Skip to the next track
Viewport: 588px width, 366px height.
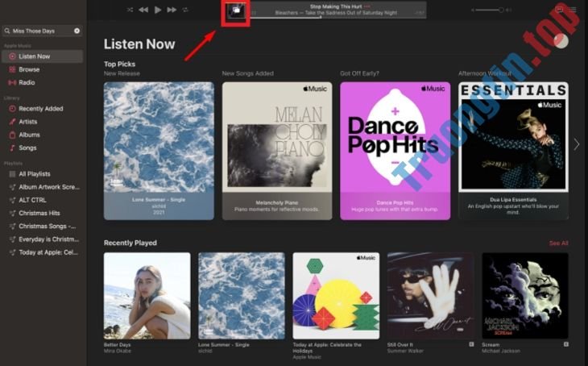click(x=172, y=10)
